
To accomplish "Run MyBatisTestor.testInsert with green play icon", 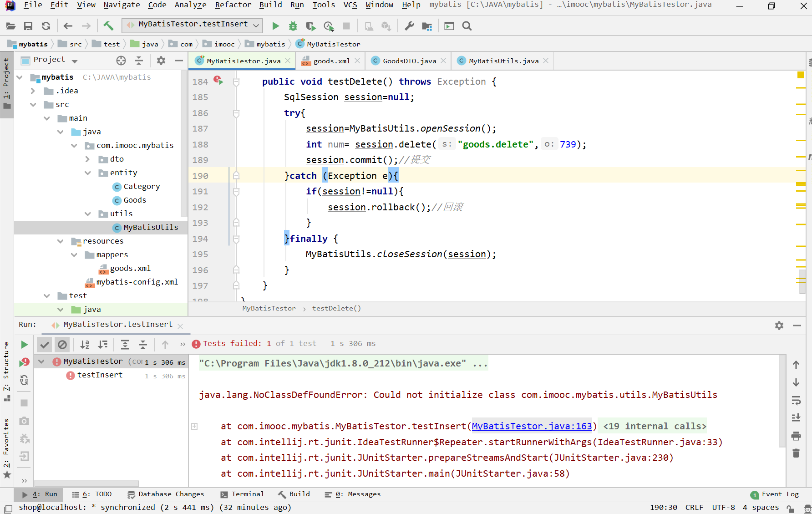I will click(x=275, y=26).
